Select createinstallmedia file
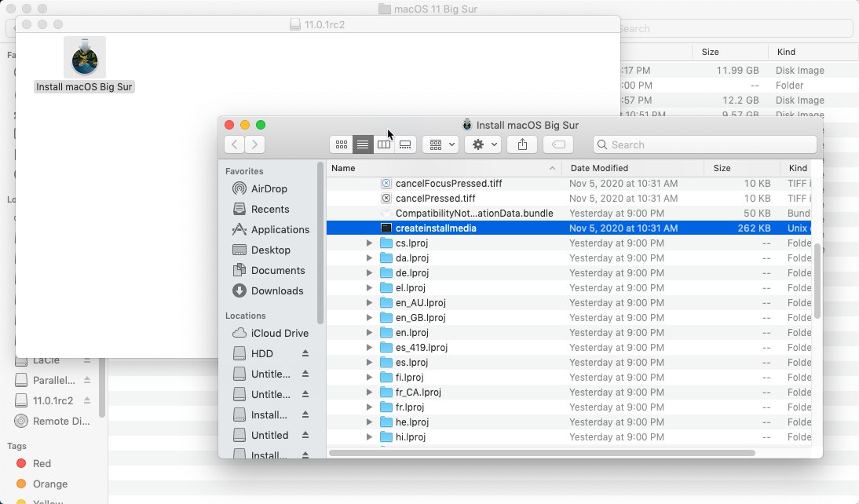 click(568, 228)
